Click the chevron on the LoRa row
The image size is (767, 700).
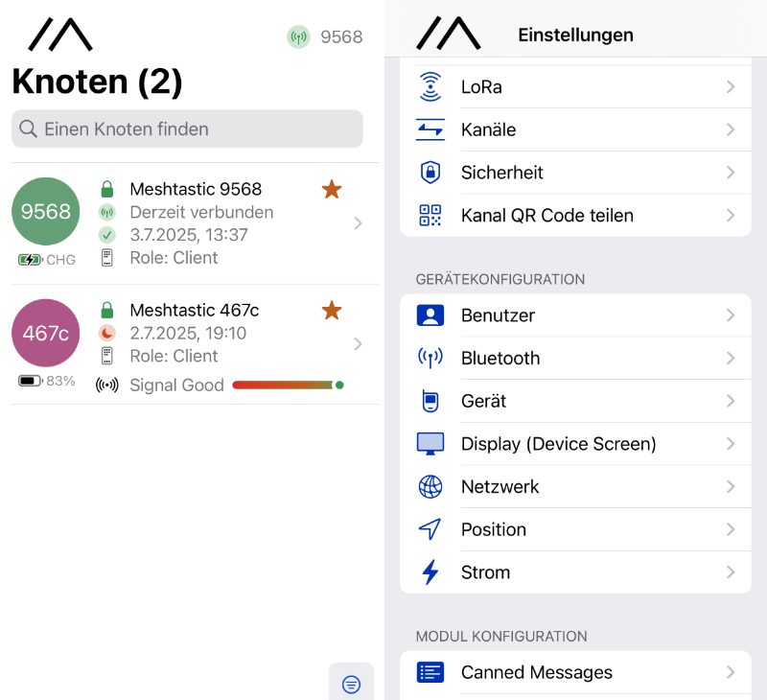[731, 86]
